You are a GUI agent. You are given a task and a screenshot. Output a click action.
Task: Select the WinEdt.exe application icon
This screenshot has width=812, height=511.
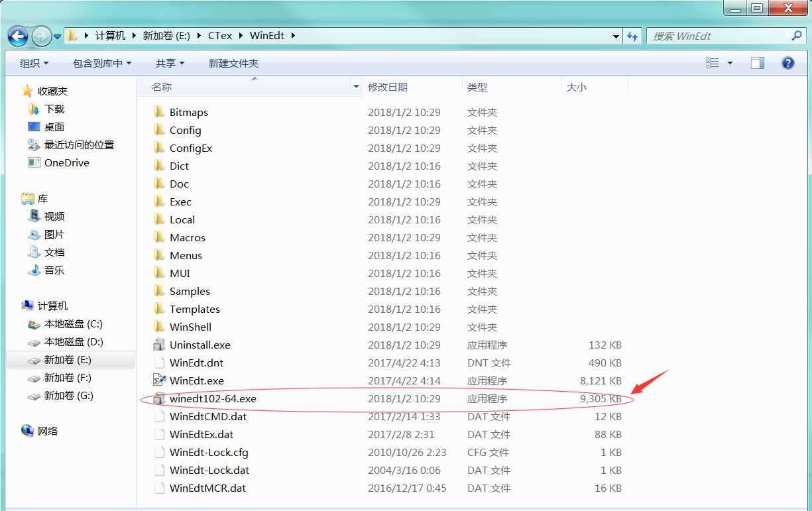[159, 380]
